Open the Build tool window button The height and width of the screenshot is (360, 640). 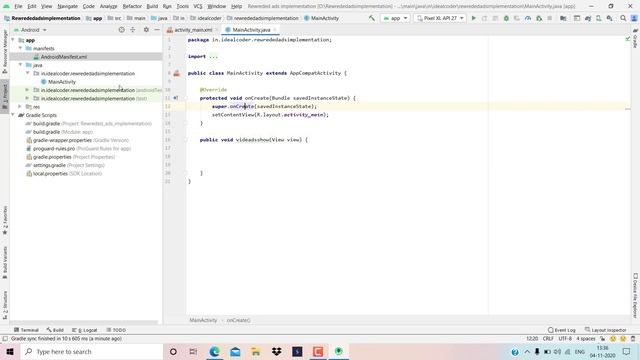[55, 330]
